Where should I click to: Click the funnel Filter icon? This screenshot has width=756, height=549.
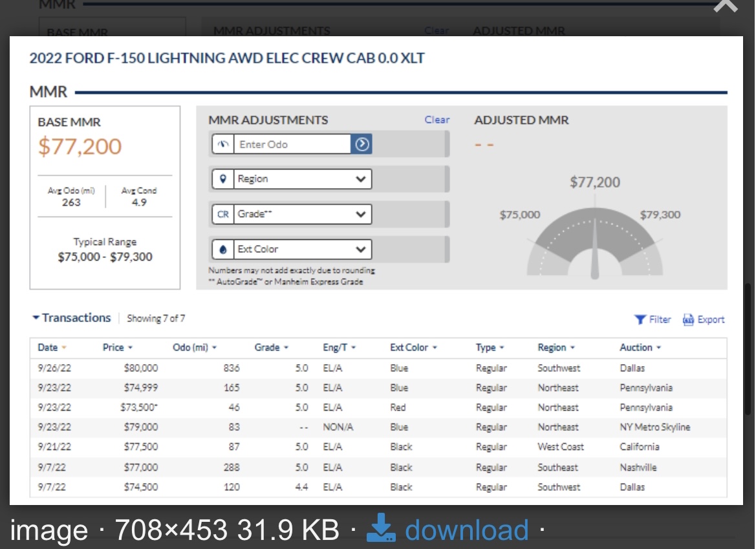pyautogui.click(x=640, y=319)
